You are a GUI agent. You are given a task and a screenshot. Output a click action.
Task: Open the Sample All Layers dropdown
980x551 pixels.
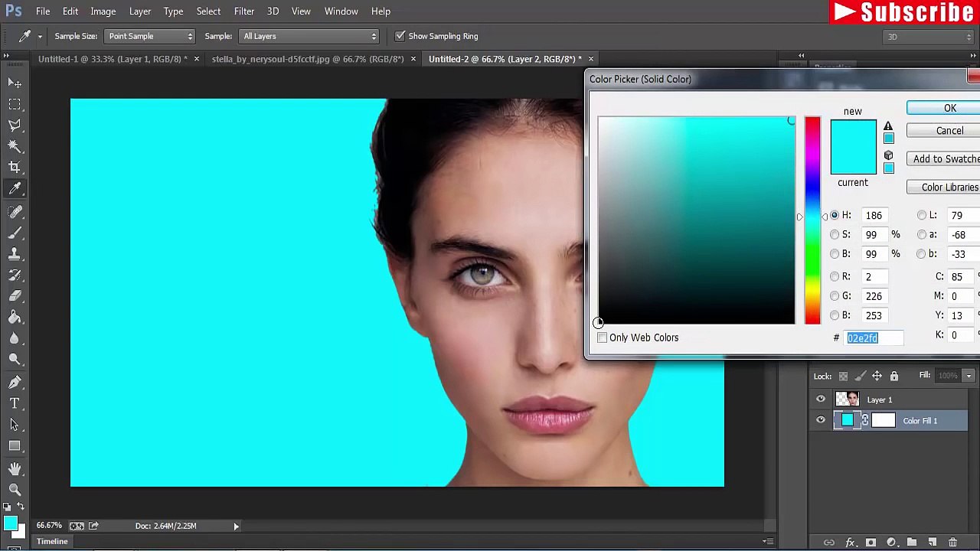[x=309, y=36]
